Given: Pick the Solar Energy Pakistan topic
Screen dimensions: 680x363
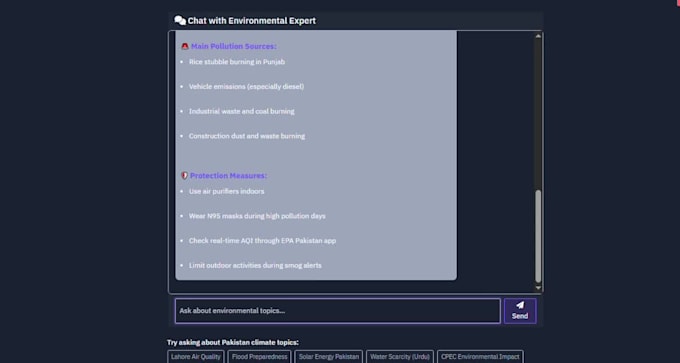Looking at the screenshot, I should pyautogui.click(x=329, y=357).
